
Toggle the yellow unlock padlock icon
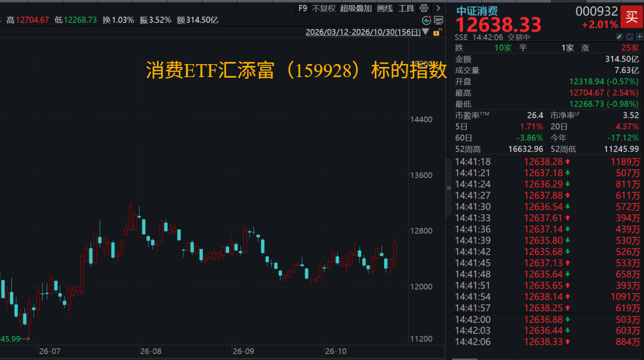coord(437,32)
